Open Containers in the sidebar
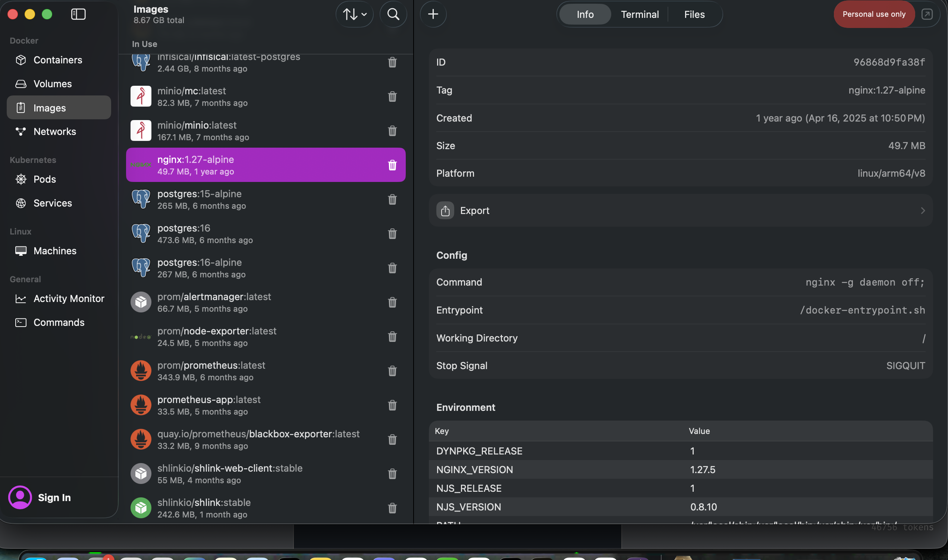This screenshot has height=560, width=948. click(58, 60)
